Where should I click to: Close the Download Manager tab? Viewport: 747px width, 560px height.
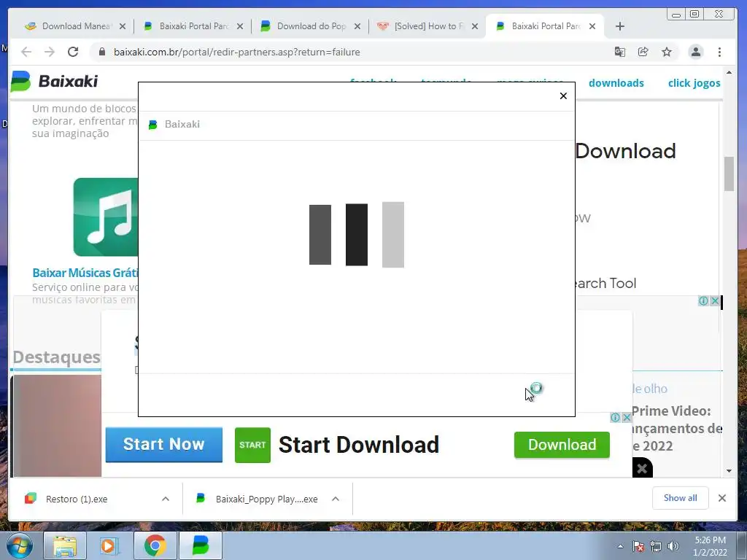click(x=123, y=26)
